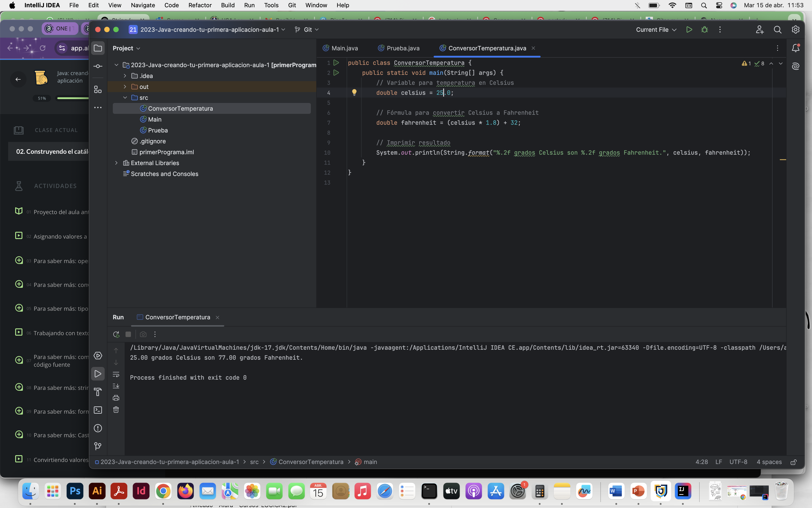Expand External Libraries node

tap(116, 163)
